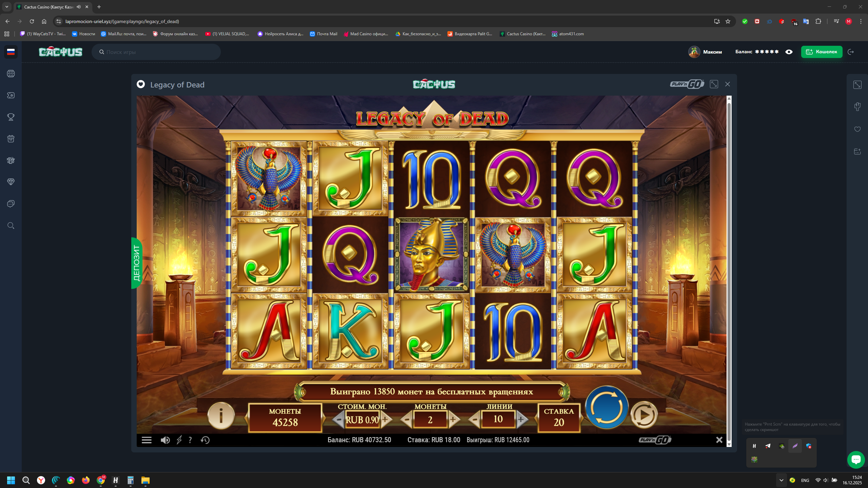Mute the game sound speaker icon
868x488 pixels.
pyautogui.click(x=165, y=440)
